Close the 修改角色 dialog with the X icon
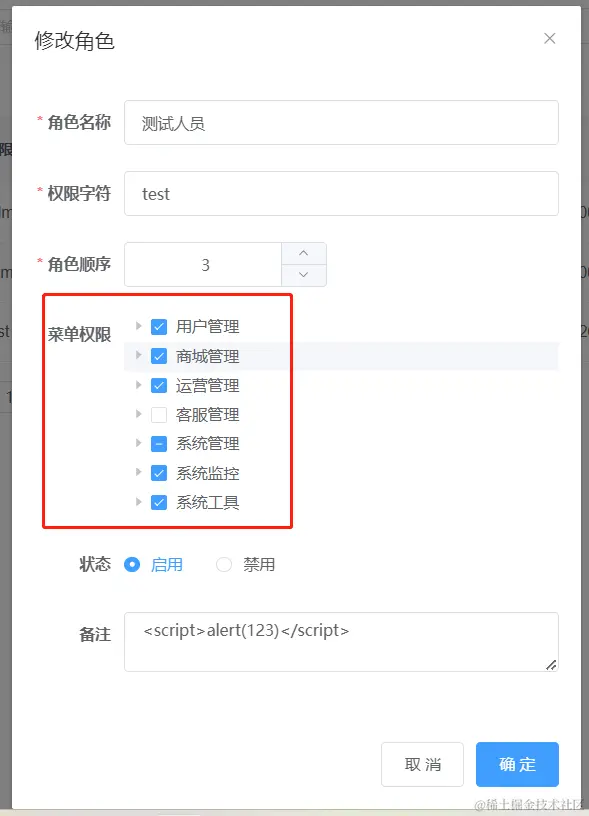The image size is (589, 816). (x=549, y=39)
